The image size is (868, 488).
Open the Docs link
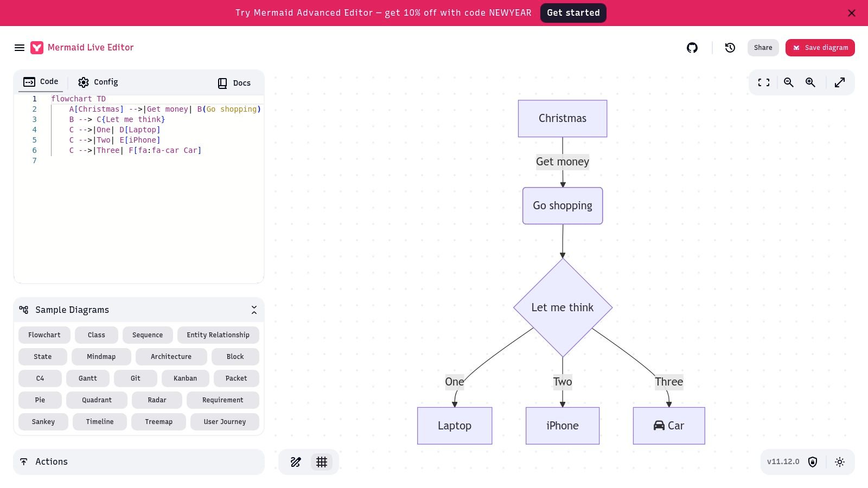(234, 83)
